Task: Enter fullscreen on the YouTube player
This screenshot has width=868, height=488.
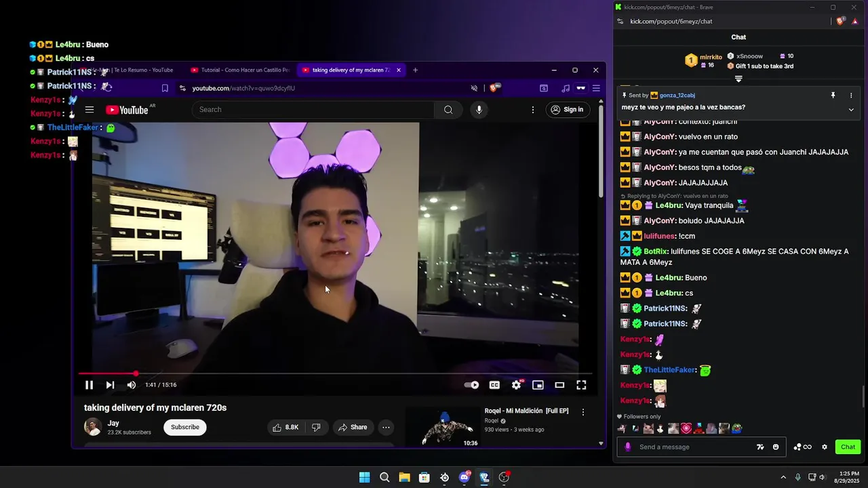Action: [581, 385]
